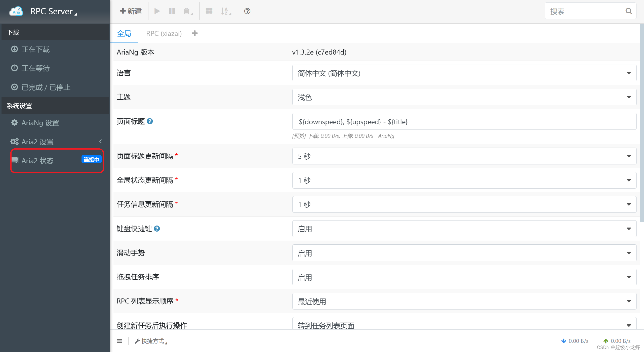The image size is (644, 352).
Task: Click the trash delete tasks icon
Action: [x=188, y=11]
